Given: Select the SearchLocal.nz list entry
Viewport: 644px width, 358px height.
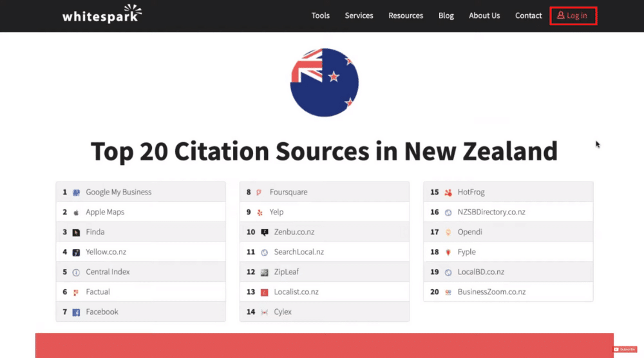Looking at the screenshot, I should click(x=325, y=252).
